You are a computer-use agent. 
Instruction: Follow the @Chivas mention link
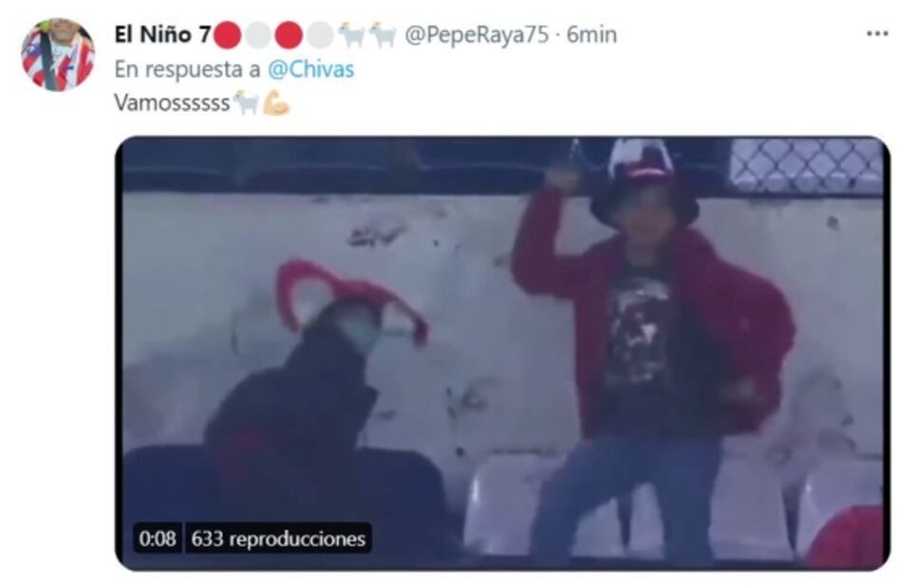point(310,69)
